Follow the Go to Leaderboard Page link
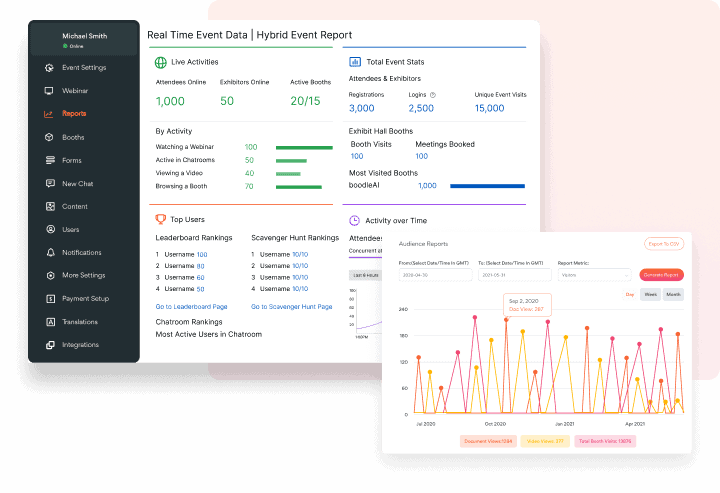Screen dimensions: 720x493 click(x=191, y=307)
